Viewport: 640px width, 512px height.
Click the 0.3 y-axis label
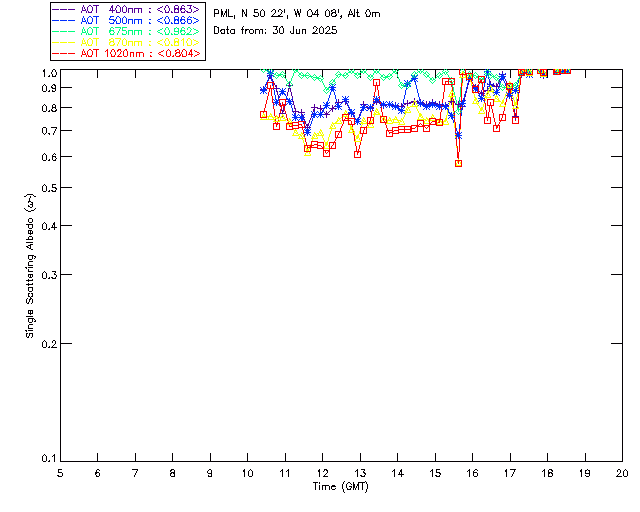(49, 276)
